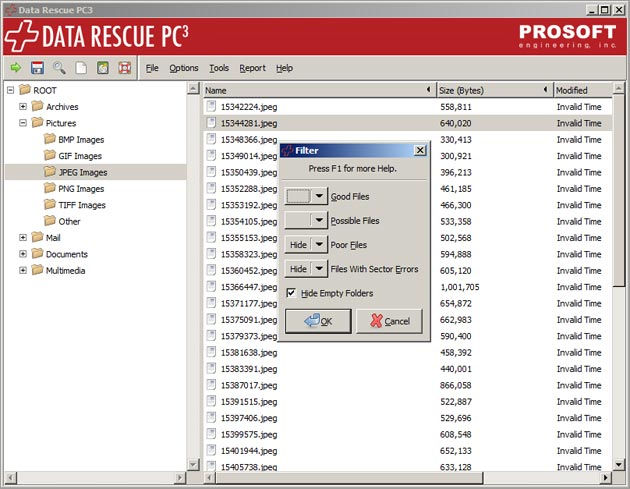The height and width of the screenshot is (489, 630).
Task: Open the Files With Sector Errors dropdown
Action: click(319, 269)
